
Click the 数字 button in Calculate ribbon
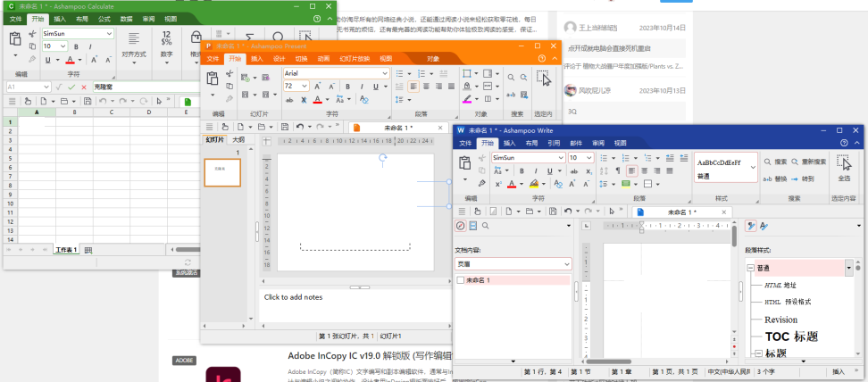point(166,46)
